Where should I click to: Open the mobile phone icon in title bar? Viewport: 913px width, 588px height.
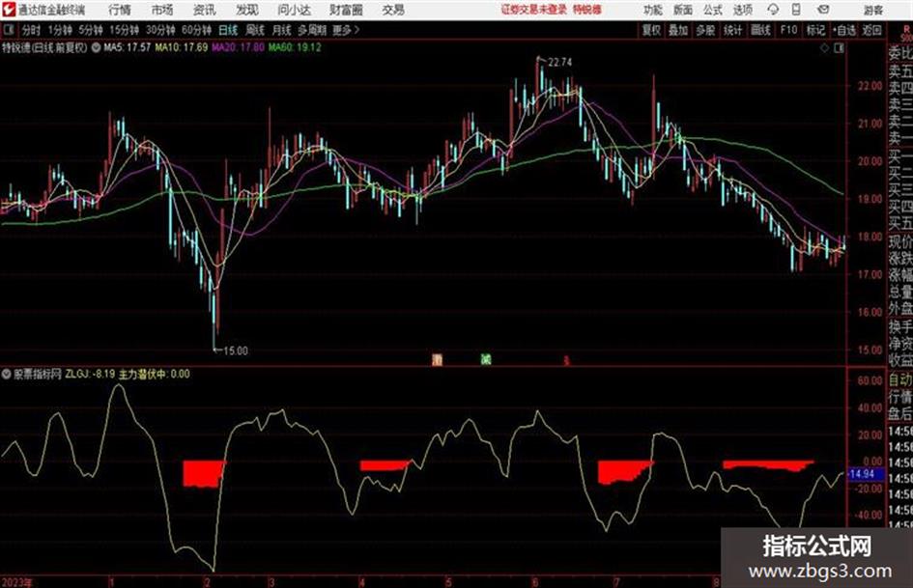(796, 10)
